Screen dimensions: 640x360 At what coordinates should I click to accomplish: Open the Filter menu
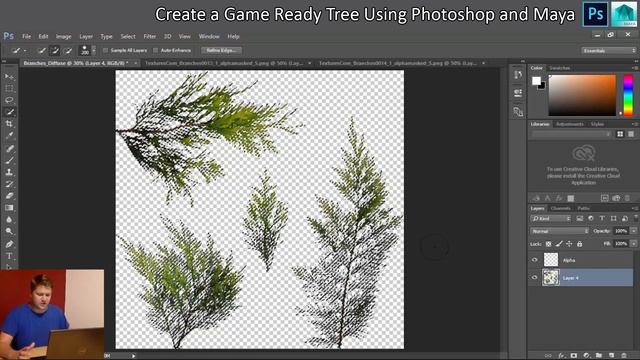click(149, 36)
